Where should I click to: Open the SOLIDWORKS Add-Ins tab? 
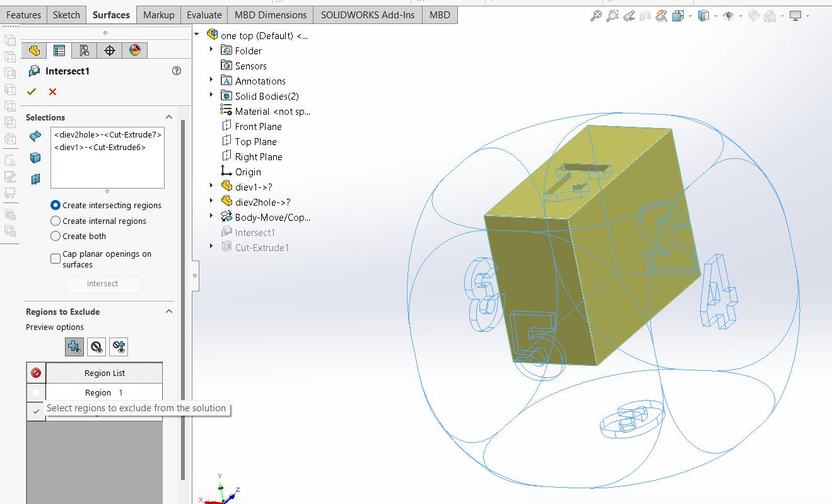[x=368, y=15]
